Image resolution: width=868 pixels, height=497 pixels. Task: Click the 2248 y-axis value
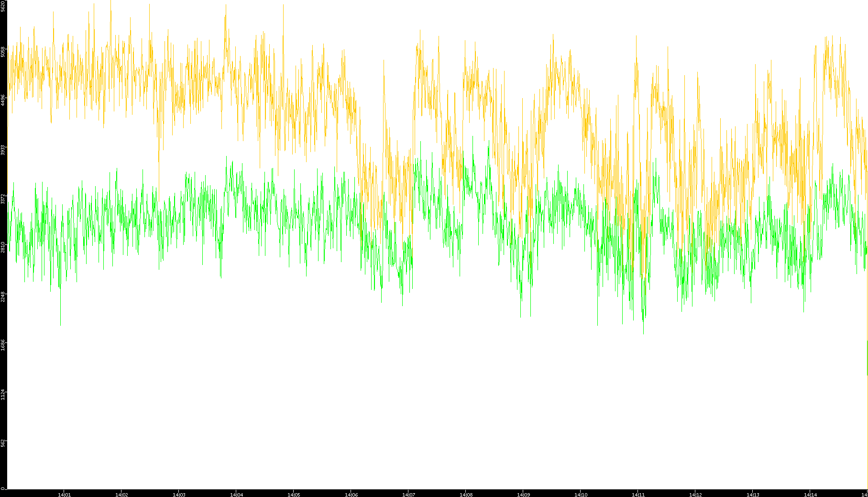(3, 297)
